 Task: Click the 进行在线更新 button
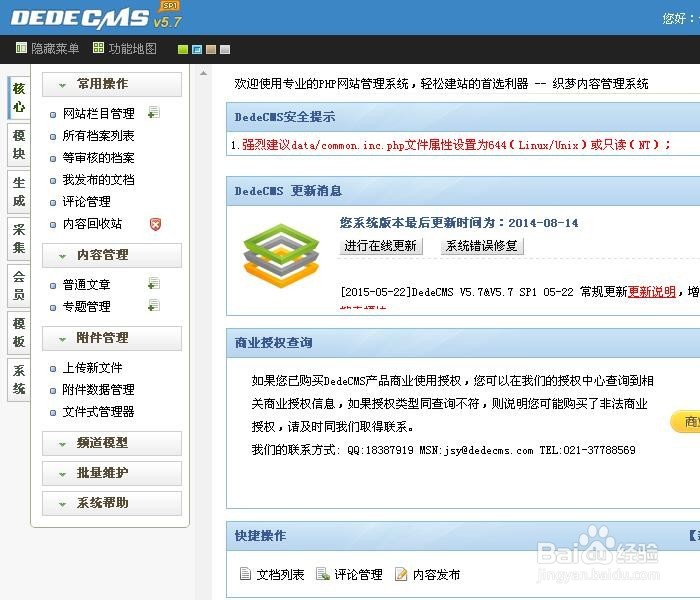[381, 246]
